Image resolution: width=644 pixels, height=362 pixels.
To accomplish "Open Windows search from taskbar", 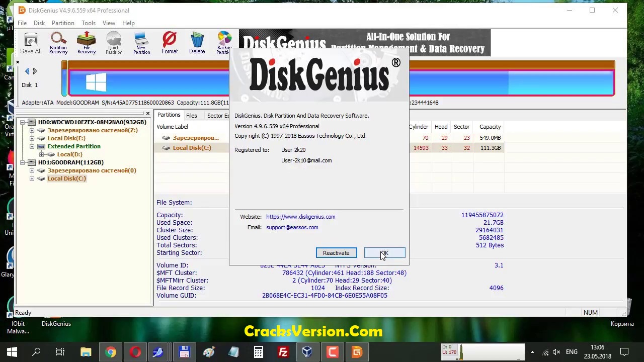I will coord(36,352).
